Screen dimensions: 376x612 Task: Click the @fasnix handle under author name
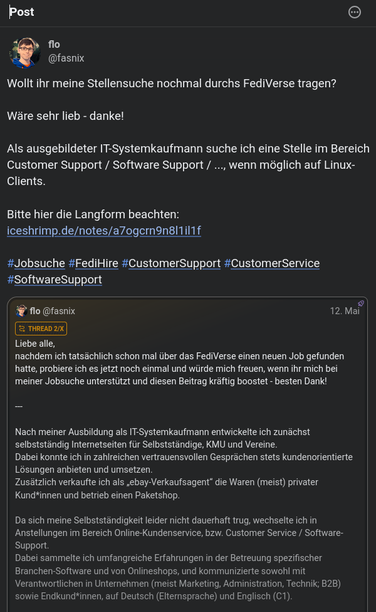click(x=66, y=58)
